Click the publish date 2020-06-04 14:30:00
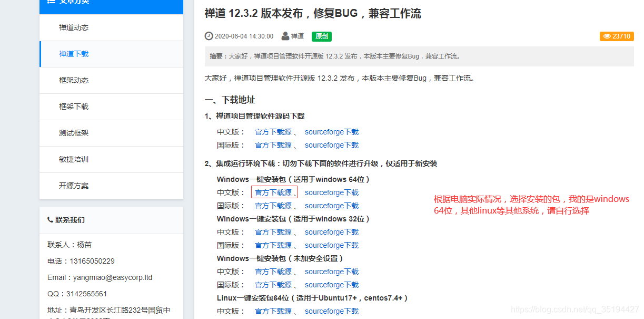Viewport: 644px width, 319px height. tap(244, 36)
